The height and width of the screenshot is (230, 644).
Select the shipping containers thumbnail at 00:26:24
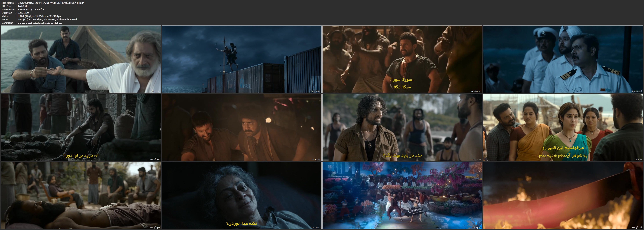point(242,59)
